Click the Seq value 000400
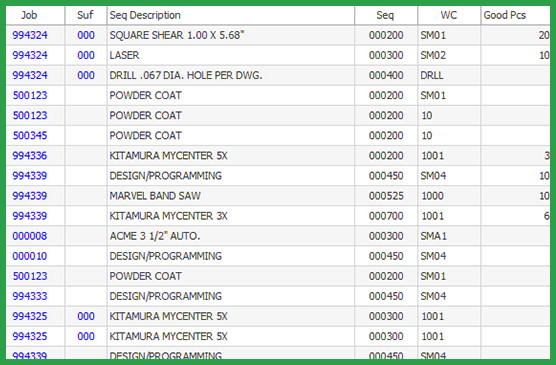Image resolution: width=556 pixels, height=365 pixels. click(386, 75)
